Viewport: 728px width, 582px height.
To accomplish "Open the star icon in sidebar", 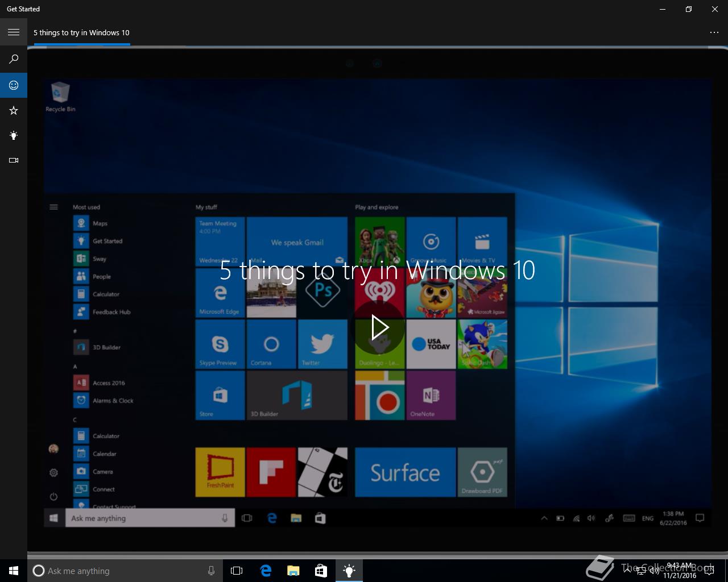I will pos(14,110).
